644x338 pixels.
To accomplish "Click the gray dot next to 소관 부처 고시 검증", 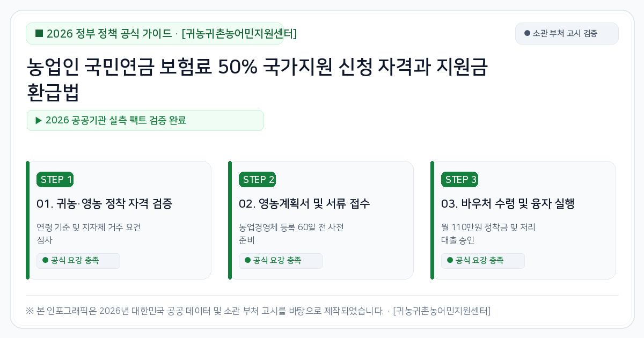I will 527,33.
